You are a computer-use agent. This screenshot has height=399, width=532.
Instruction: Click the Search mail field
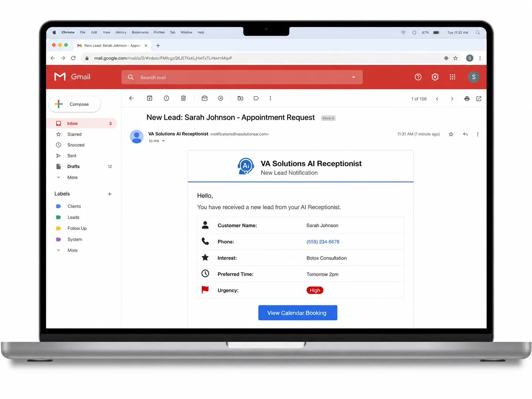click(242, 77)
